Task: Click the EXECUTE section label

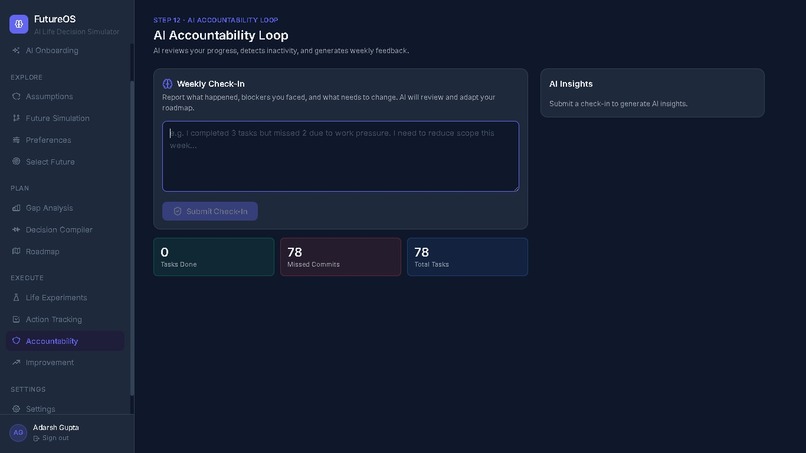Action: pos(27,278)
